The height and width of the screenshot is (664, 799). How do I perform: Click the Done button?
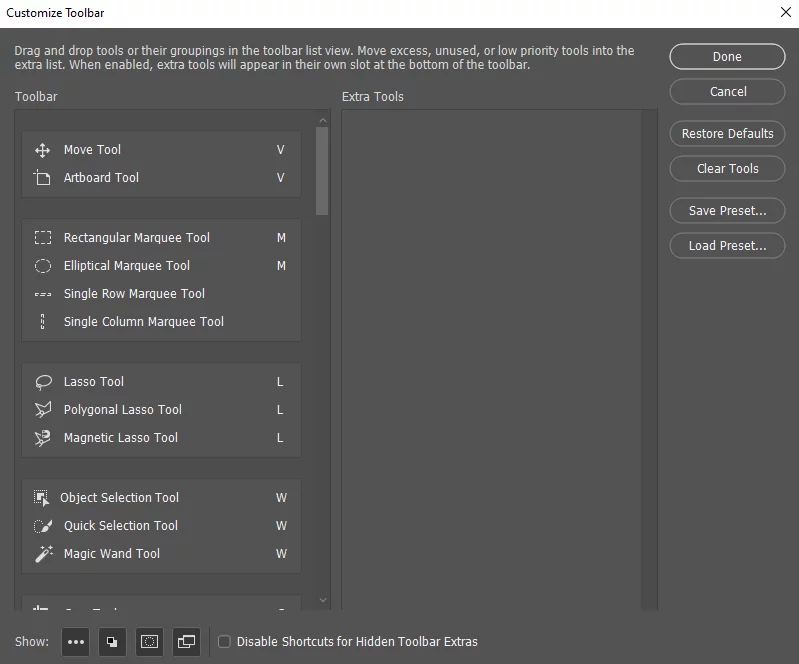coord(727,57)
